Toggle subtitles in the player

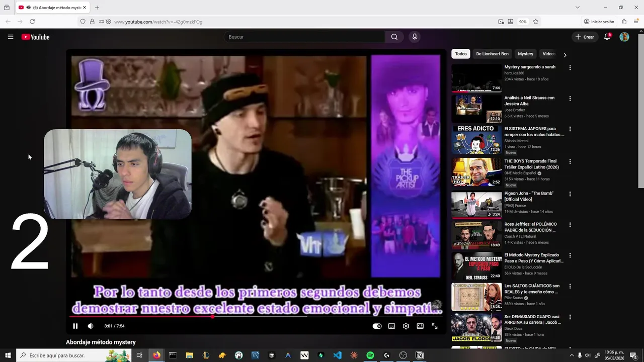click(x=391, y=326)
